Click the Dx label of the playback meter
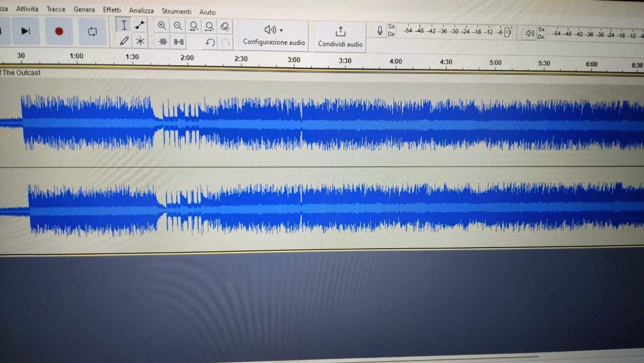644x363 pixels. [x=541, y=37]
